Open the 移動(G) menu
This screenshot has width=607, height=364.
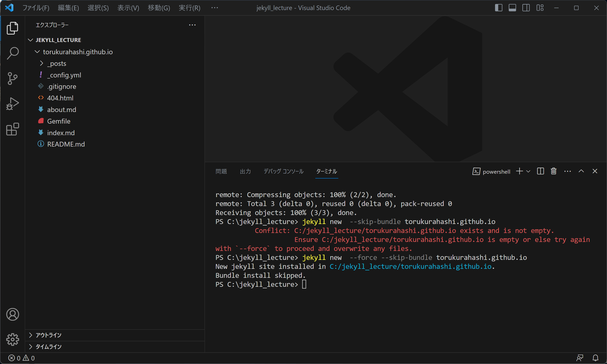[159, 8]
